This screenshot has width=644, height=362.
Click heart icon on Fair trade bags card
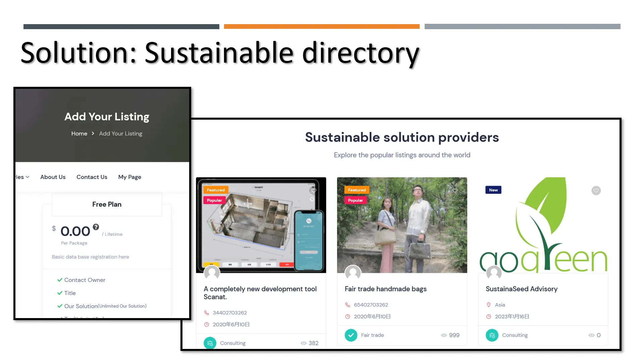click(455, 190)
